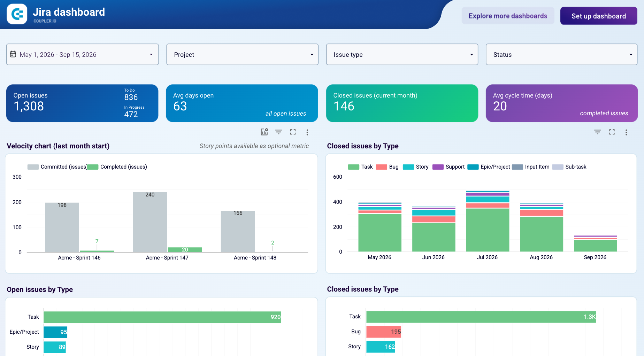This screenshot has height=356, width=644.
Task: Toggle Epic/Project legend entry
Action: (489, 167)
